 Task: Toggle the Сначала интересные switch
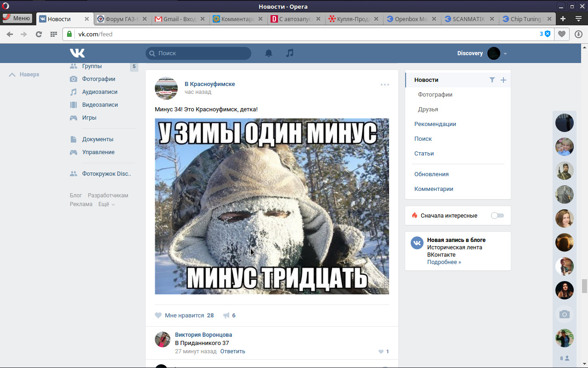pos(498,216)
